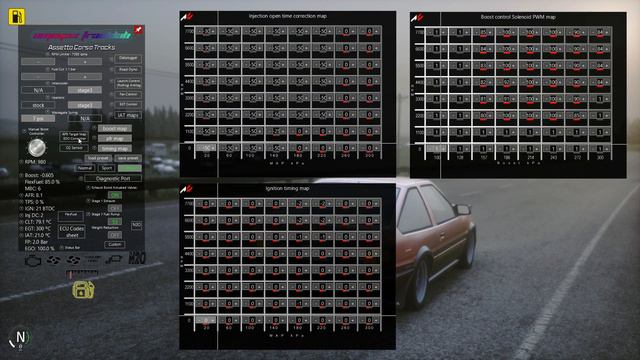640x360 pixels.
Task: Switch Weight Reduction OFF button
Action: tap(115, 235)
